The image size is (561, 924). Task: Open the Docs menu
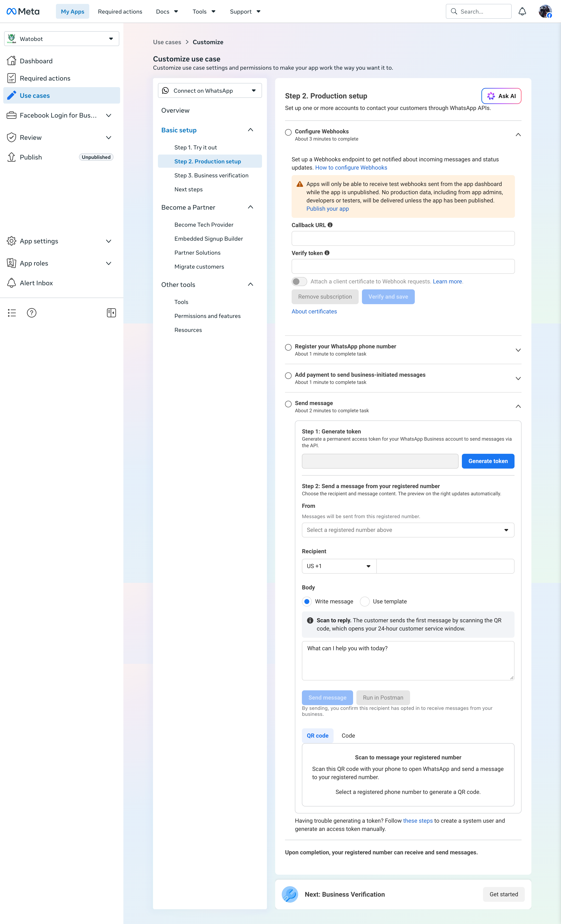[167, 12]
